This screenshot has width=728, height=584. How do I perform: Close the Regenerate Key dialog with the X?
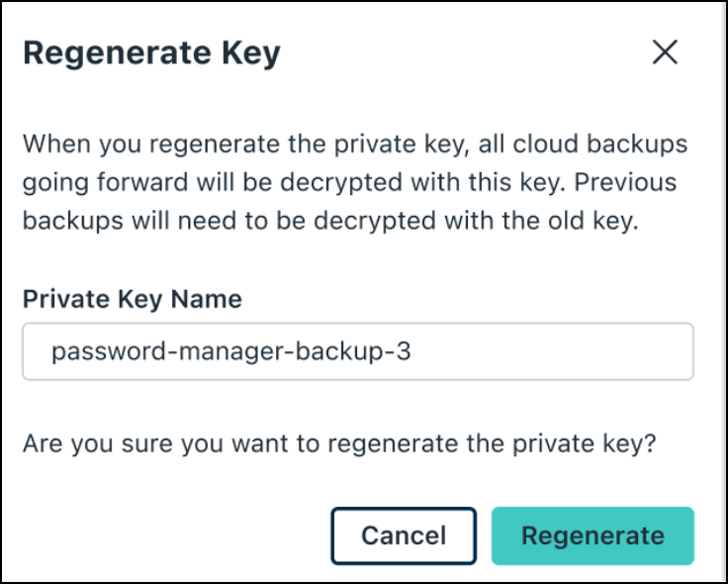coord(665,52)
